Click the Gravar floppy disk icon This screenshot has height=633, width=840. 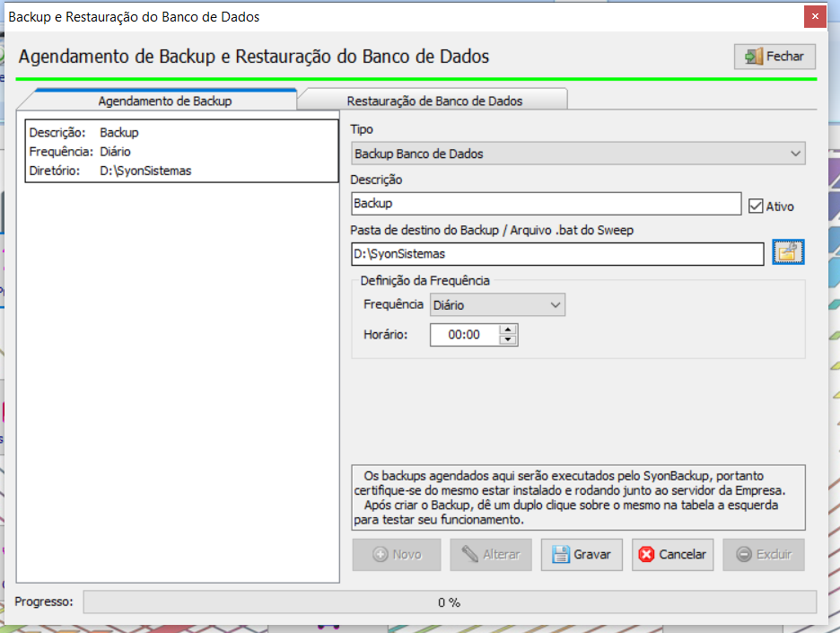(561, 555)
